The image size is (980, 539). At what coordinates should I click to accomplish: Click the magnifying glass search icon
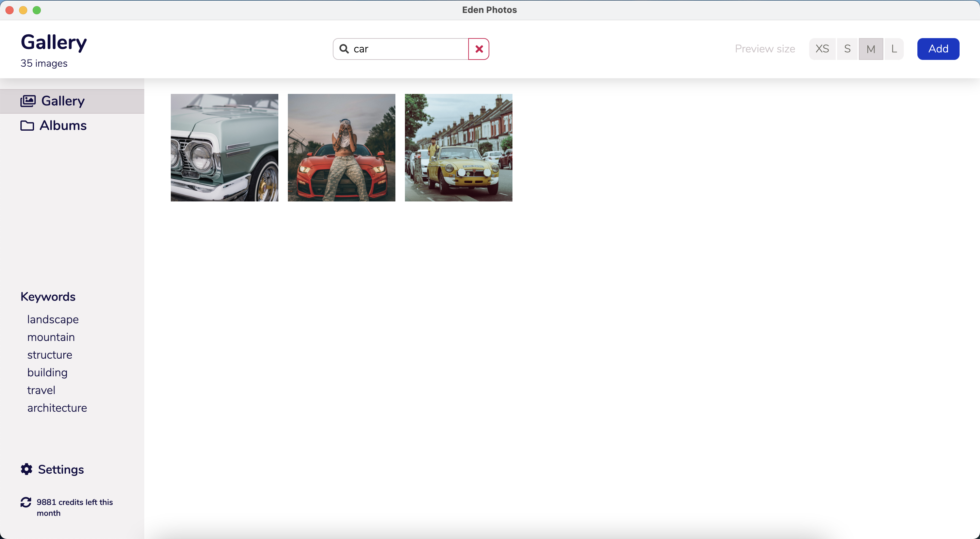pos(344,49)
